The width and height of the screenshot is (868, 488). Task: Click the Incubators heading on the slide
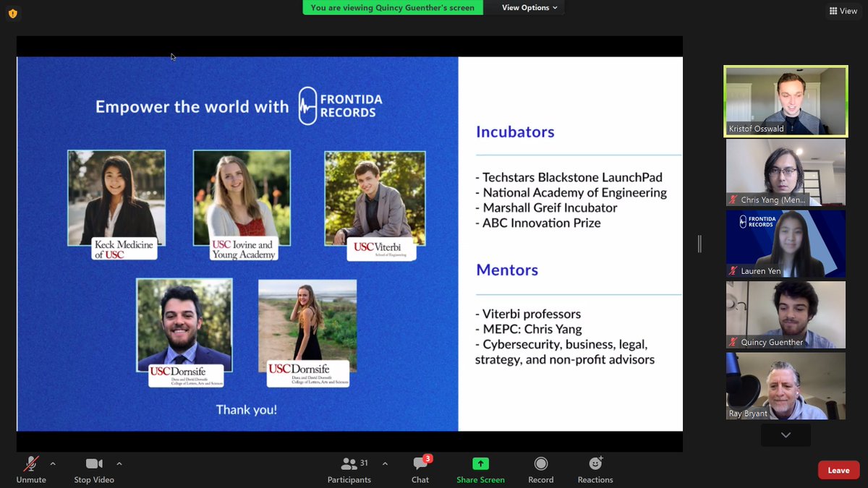pyautogui.click(x=515, y=132)
